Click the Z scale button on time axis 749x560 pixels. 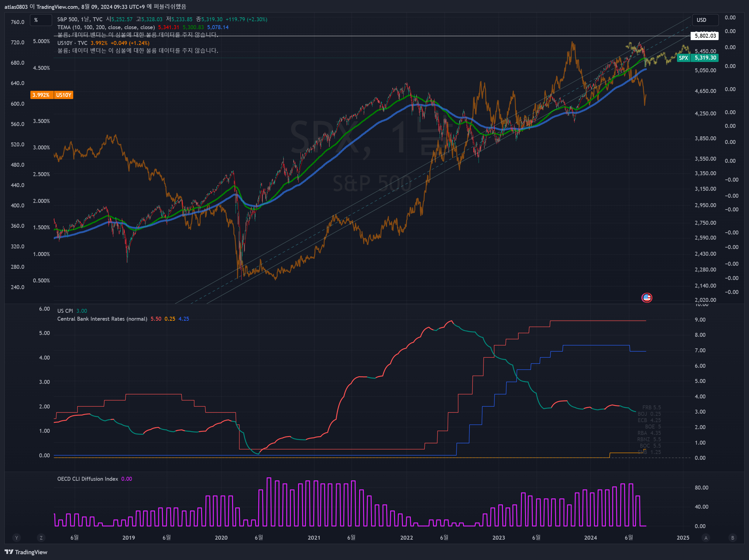coord(41,538)
